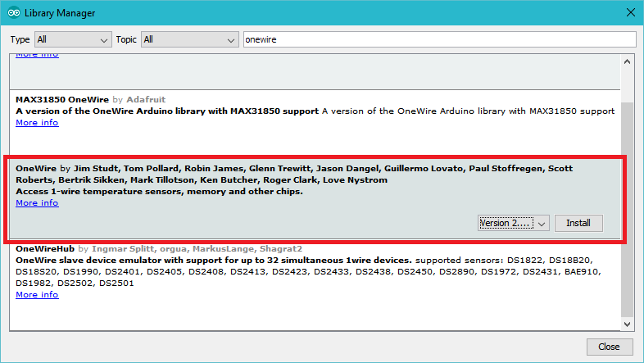The image size is (644, 363).
Task: Click the Type label
Action: click(x=20, y=39)
